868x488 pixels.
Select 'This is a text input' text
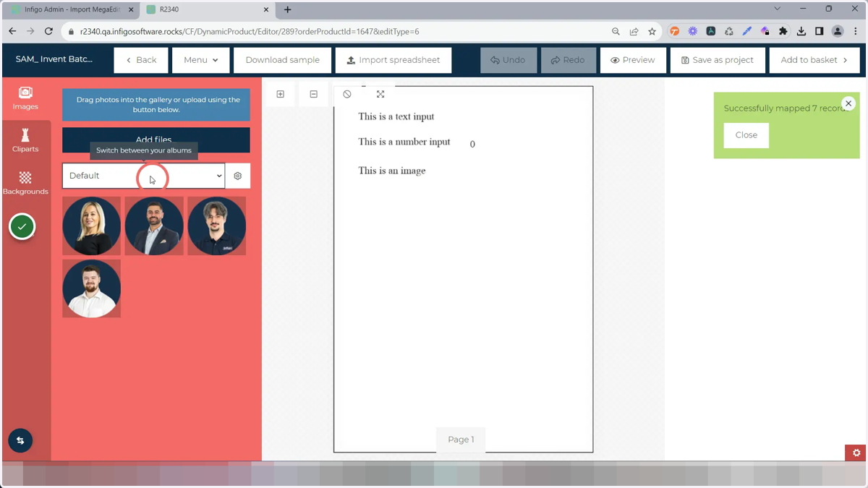[396, 116]
